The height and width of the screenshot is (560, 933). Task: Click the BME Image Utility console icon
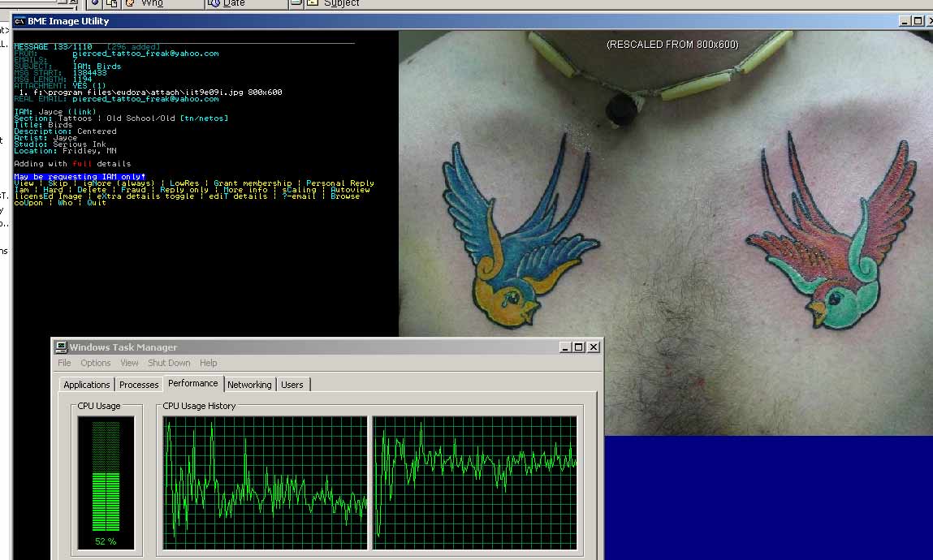coord(19,21)
